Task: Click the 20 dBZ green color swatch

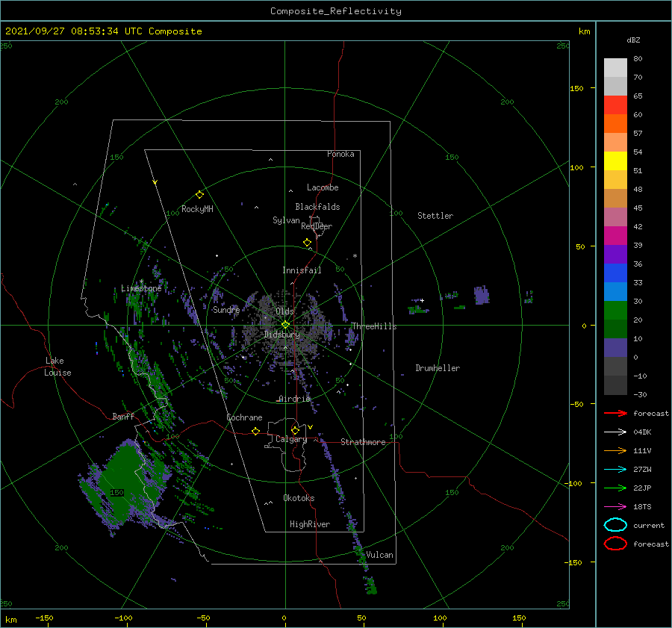Action: pos(615,311)
